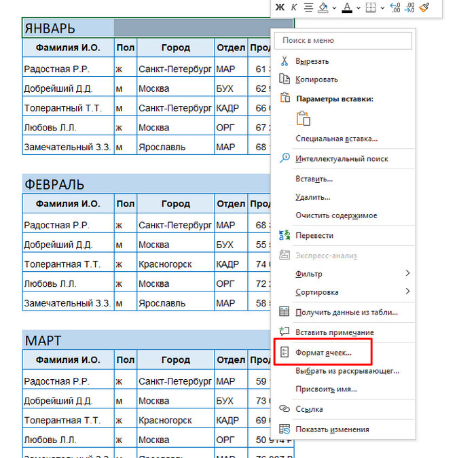This screenshot has height=458, width=476.
Task: Click Фамилия И.О. header under ЯНВАРЬ
Action: (69, 48)
